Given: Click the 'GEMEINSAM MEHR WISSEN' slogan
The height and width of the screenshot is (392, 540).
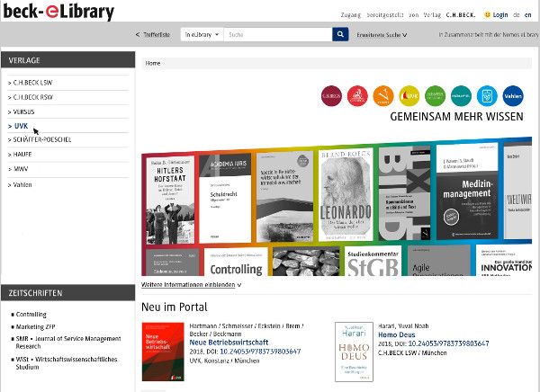Looking at the screenshot, I should click(x=456, y=117).
